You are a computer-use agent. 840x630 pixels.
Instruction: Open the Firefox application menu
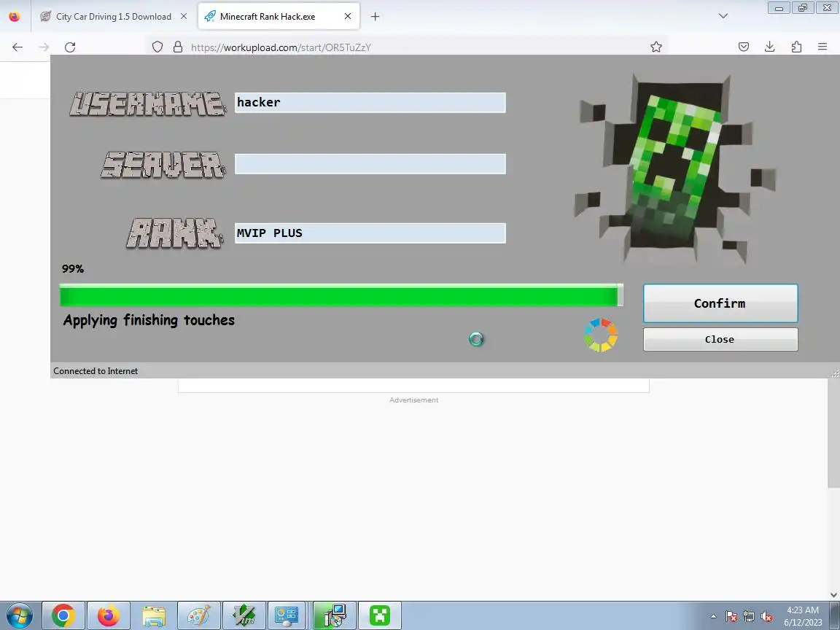(x=822, y=47)
